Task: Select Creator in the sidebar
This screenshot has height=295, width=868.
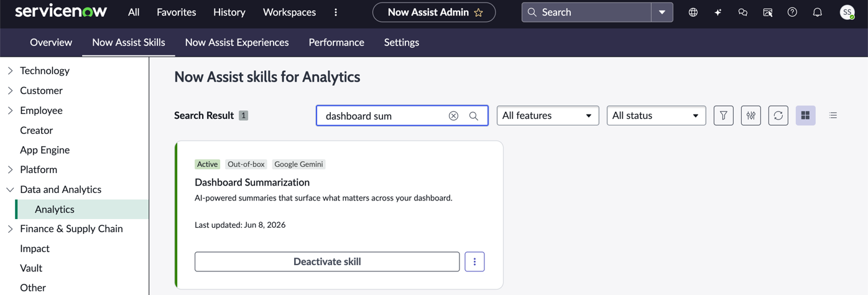Action: [x=36, y=131]
